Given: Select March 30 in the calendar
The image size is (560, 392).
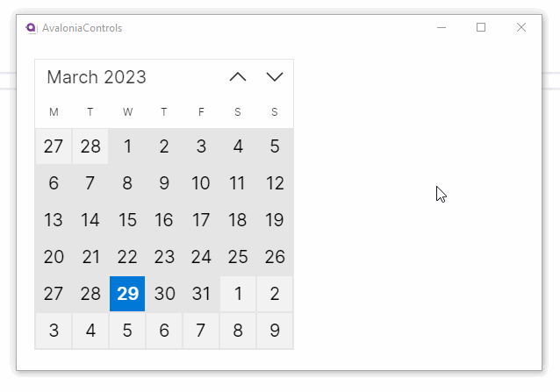Looking at the screenshot, I should click(164, 294).
